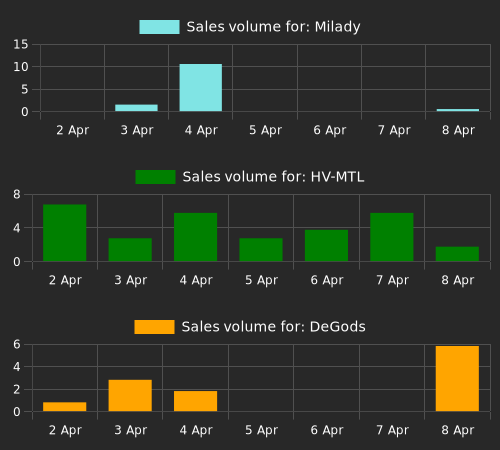Click the '15' y-axis value on Milady chart

pos(21,44)
